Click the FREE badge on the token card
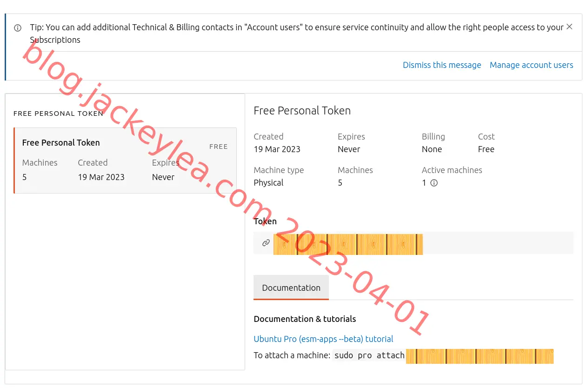 tap(219, 147)
